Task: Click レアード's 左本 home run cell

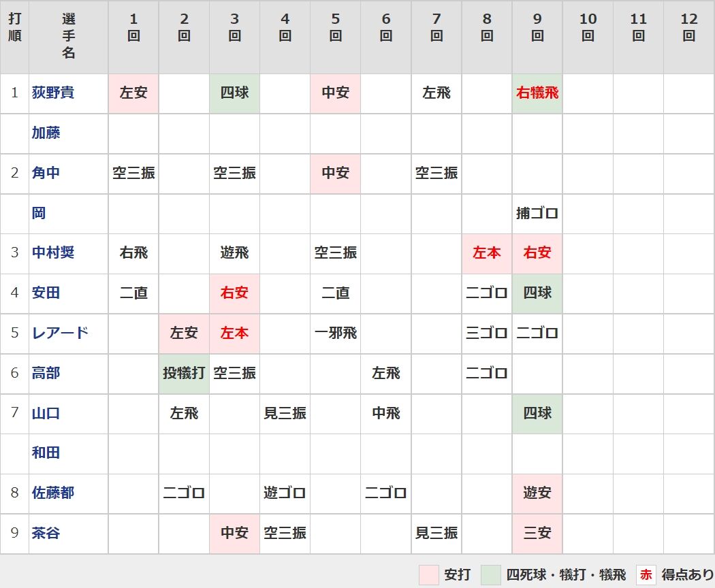Action: (x=234, y=333)
